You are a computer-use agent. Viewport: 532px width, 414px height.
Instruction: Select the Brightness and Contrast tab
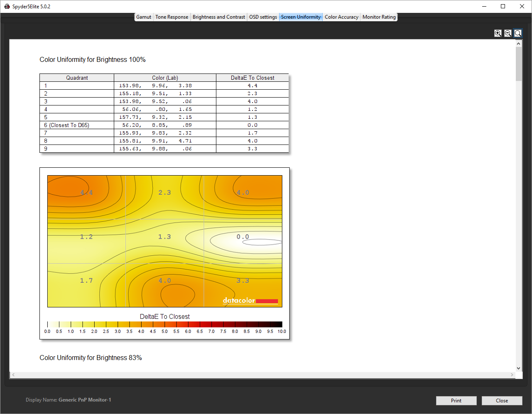218,17
